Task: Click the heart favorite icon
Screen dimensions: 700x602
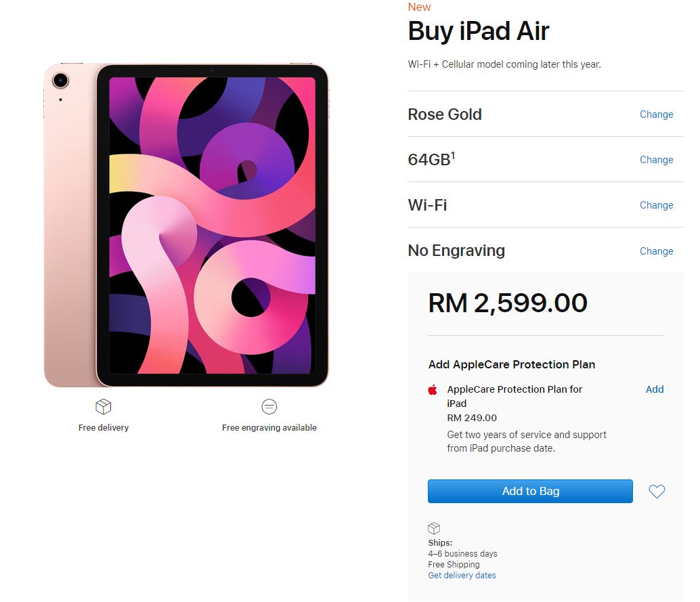Action: click(657, 492)
